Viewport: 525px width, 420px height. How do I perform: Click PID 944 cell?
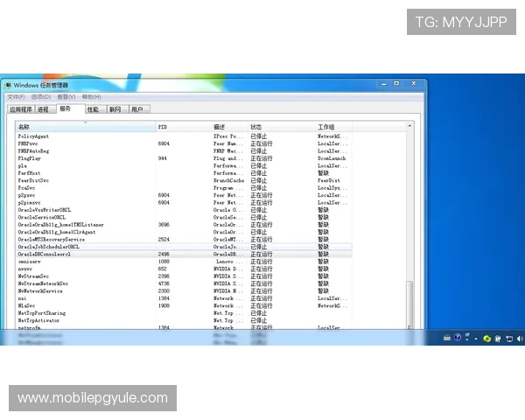163,158
